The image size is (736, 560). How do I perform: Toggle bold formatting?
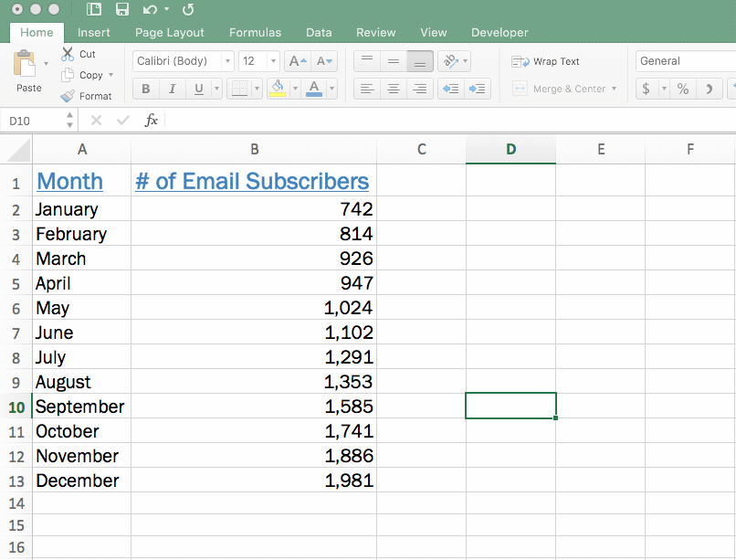[x=144, y=89]
